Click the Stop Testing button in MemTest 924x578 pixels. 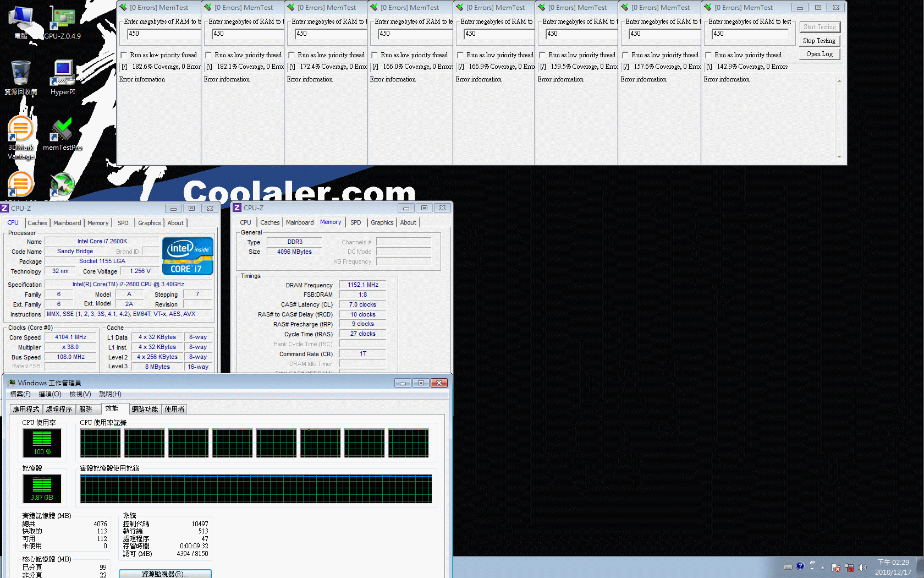click(820, 41)
